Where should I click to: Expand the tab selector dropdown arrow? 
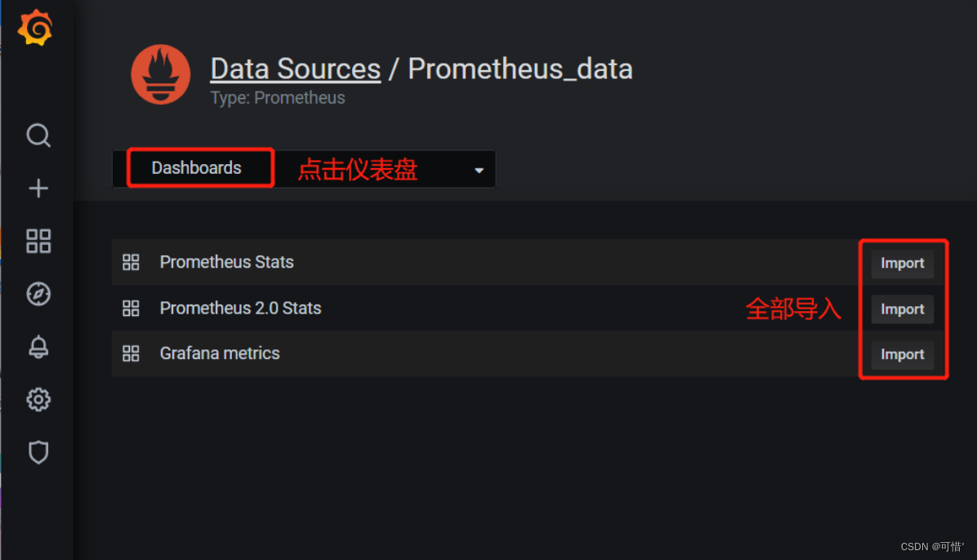479,170
